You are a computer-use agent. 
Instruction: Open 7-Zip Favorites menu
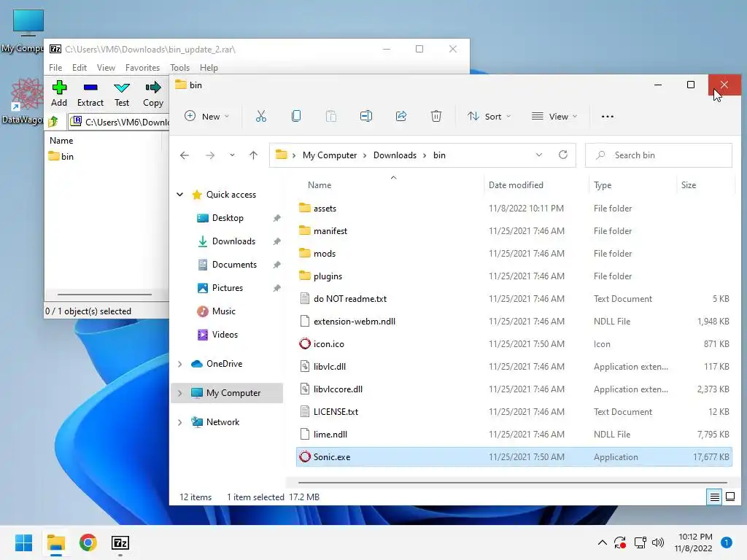[x=142, y=68]
